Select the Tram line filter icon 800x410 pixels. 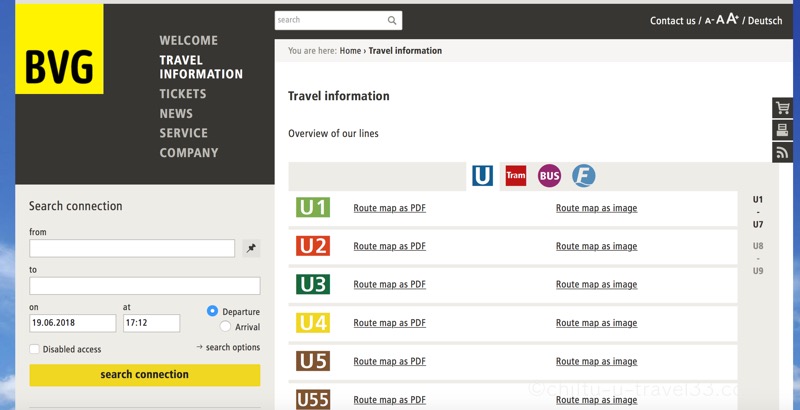(516, 176)
